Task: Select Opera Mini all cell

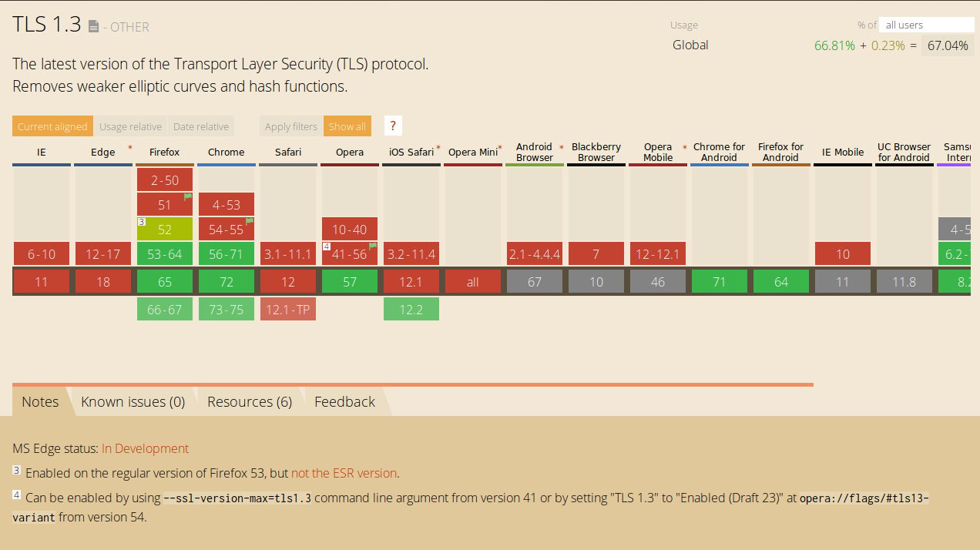Action: (x=473, y=281)
